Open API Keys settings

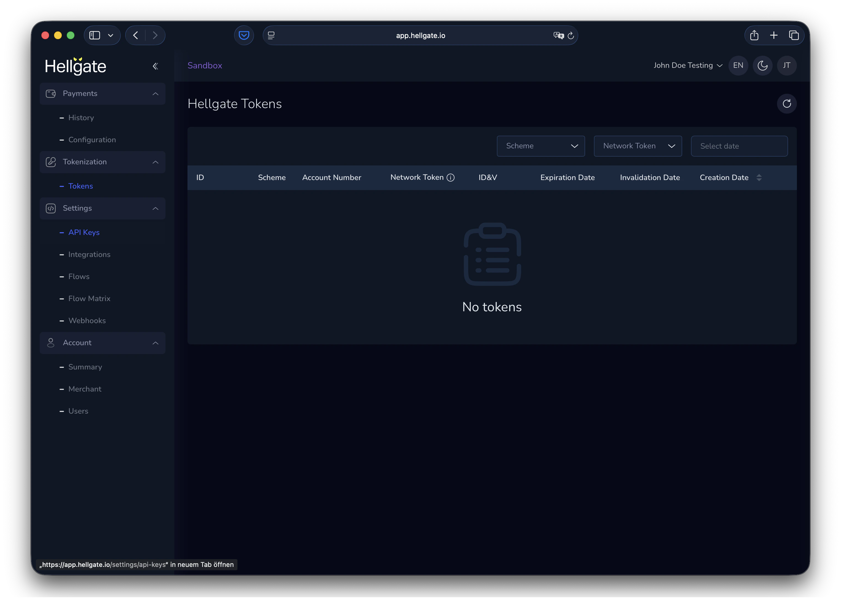[84, 232]
